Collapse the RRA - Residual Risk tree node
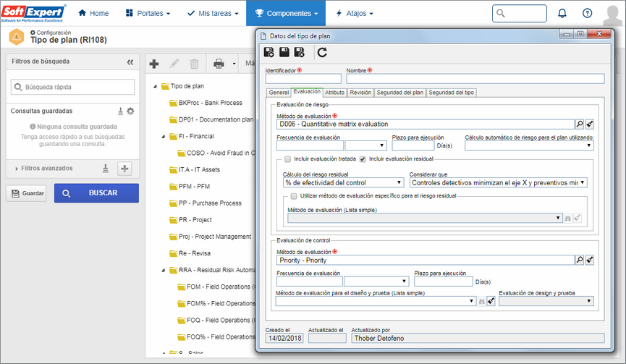Screen dimensions: 626x364 click(164, 270)
